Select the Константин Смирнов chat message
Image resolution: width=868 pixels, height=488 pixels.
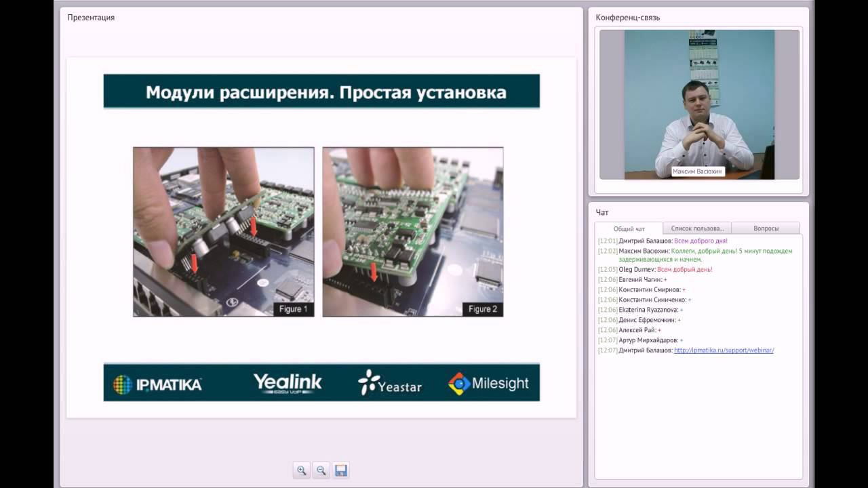click(x=642, y=289)
